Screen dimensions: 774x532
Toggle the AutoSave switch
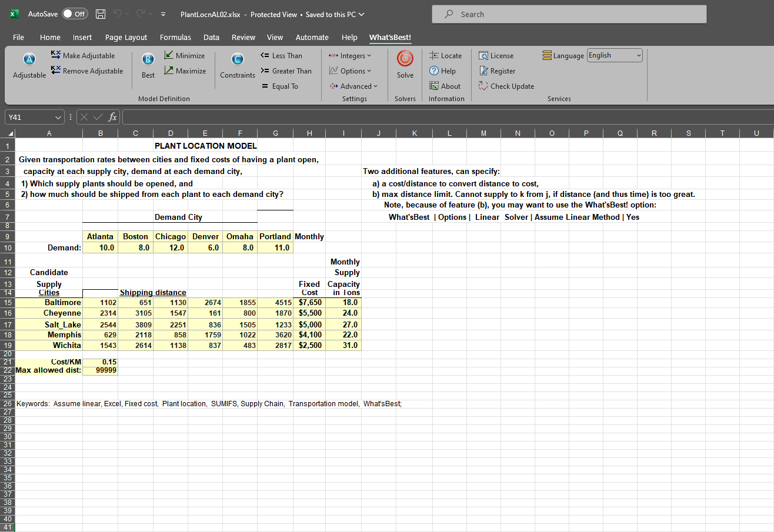[75, 14]
